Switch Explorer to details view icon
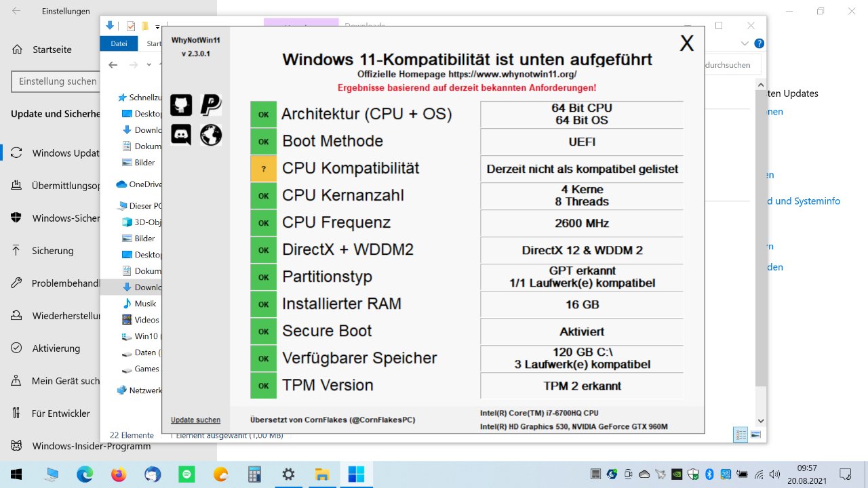The height and width of the screenshot is (488, 868). (x=741, y=434)
